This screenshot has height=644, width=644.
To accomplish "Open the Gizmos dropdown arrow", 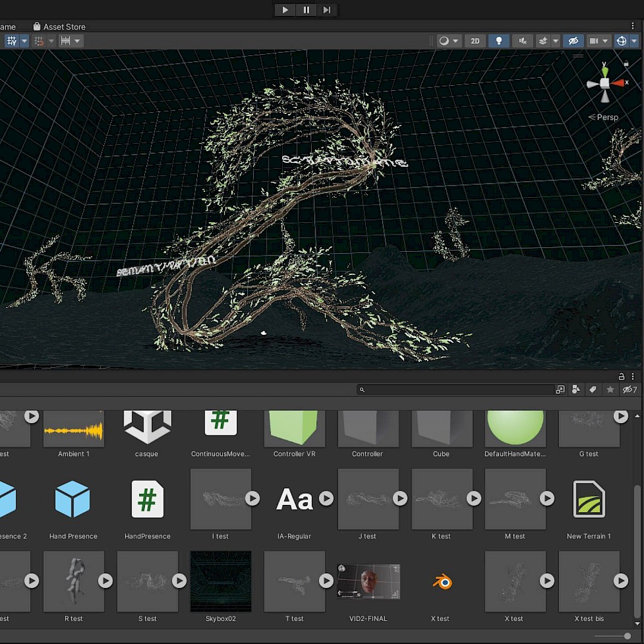I will [634, 41].
